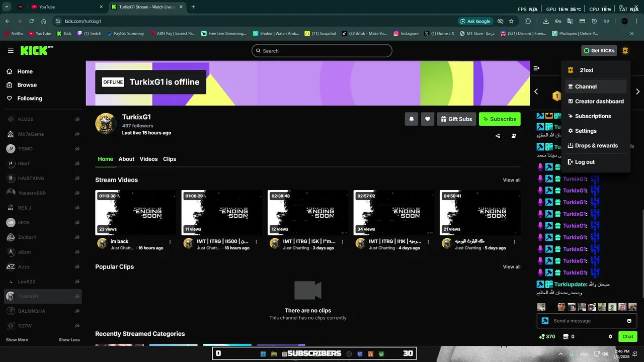Open Subscriptions menu item
The image size is (644, 362).
click(596, 116)
